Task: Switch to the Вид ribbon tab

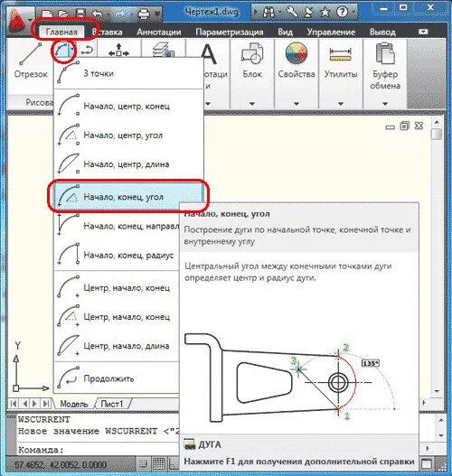Action: (286, 32)
